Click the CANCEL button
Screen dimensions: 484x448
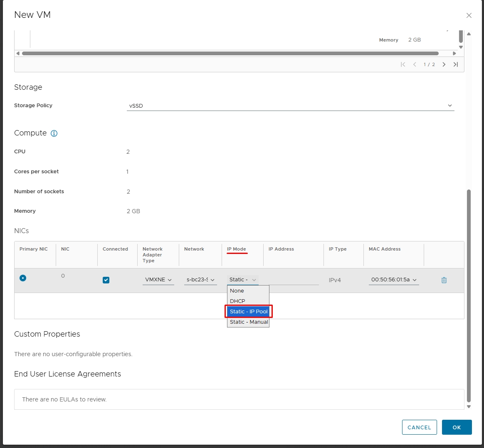point(419,427)
